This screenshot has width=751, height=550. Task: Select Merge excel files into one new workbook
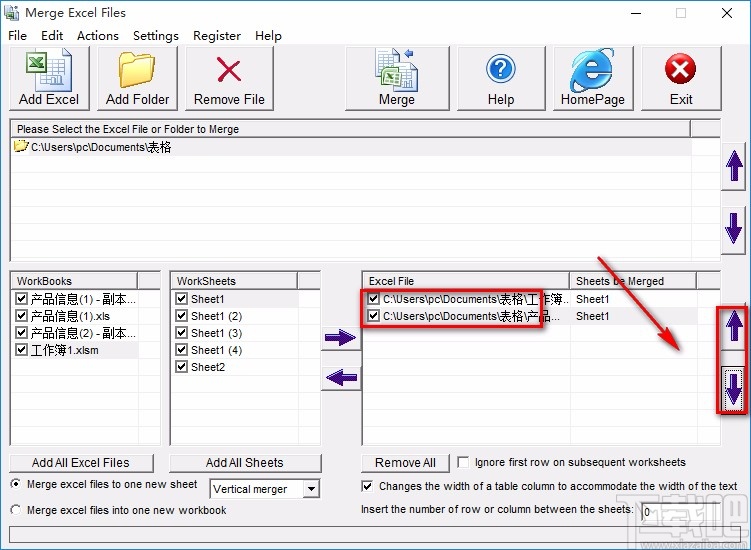tap(16, 510)
